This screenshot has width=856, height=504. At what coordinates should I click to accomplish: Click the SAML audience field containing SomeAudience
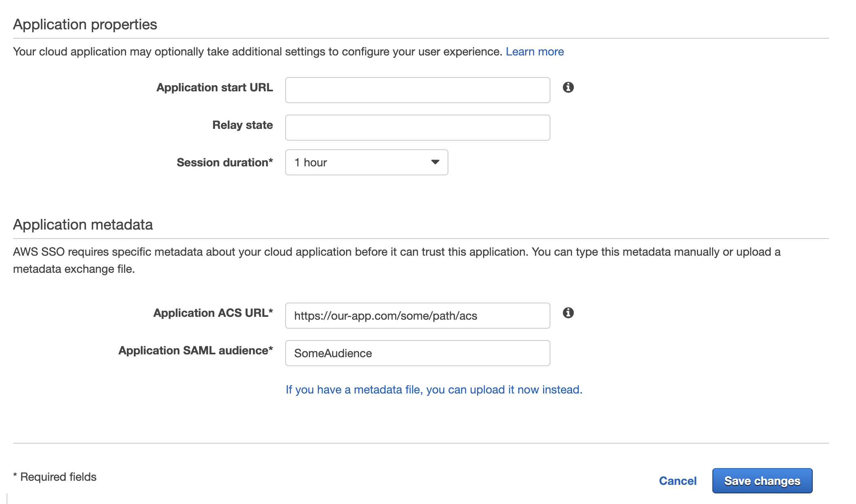coord(417,353)
